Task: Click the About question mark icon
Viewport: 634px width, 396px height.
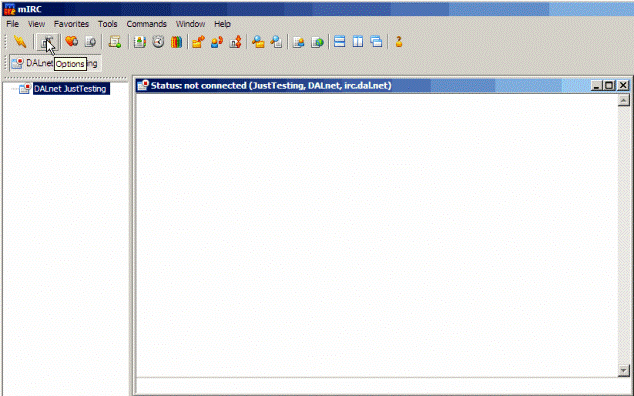Action: 399,42
